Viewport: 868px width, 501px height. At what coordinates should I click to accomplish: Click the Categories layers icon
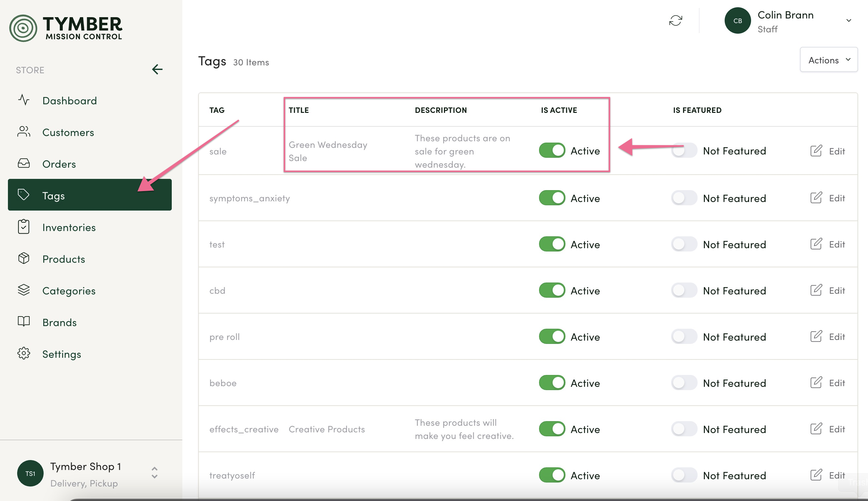pos(24,290)
